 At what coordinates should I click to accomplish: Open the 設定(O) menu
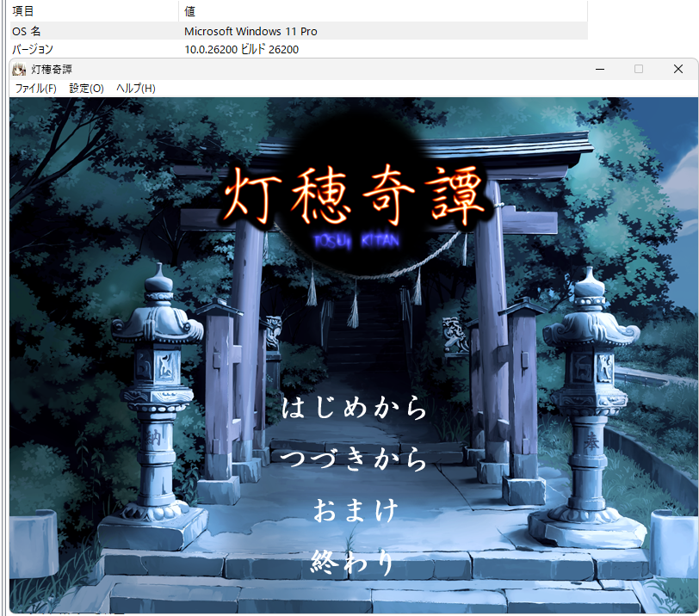(x=86, y=89)
